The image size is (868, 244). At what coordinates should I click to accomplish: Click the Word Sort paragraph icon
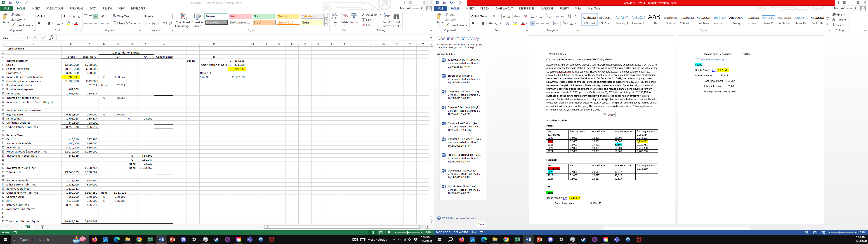pyautogui.click(x=569, y=16)
